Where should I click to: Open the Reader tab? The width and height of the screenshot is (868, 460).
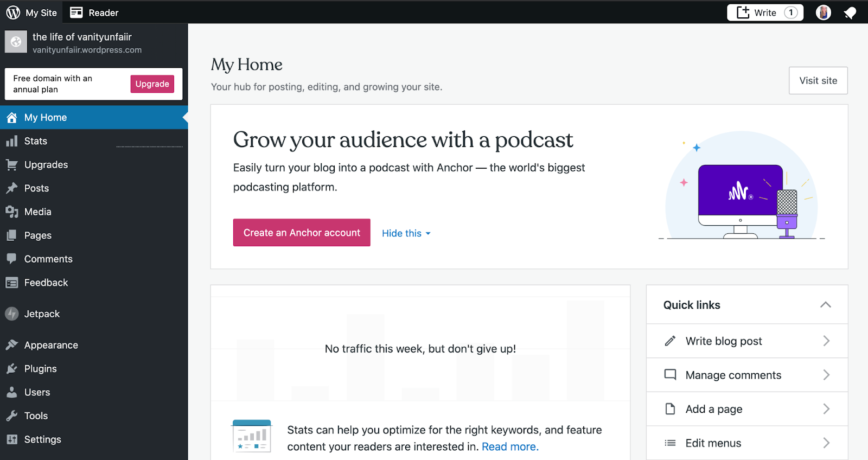(94, 12)
